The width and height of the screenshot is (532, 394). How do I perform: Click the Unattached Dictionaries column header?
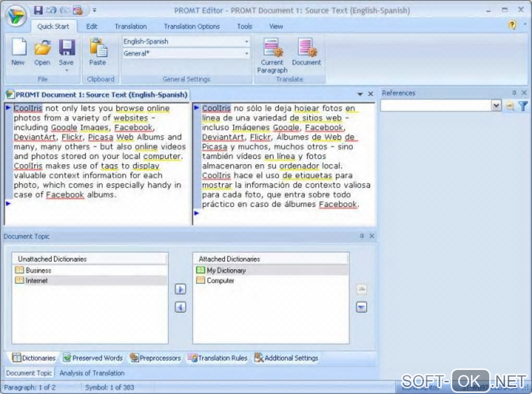90,259
